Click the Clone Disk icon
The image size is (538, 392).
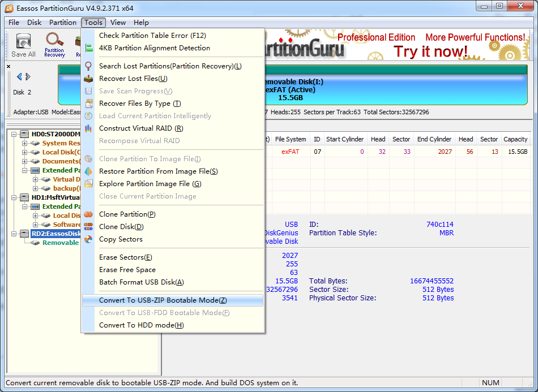pyautogui.click(x=88, y=226)
